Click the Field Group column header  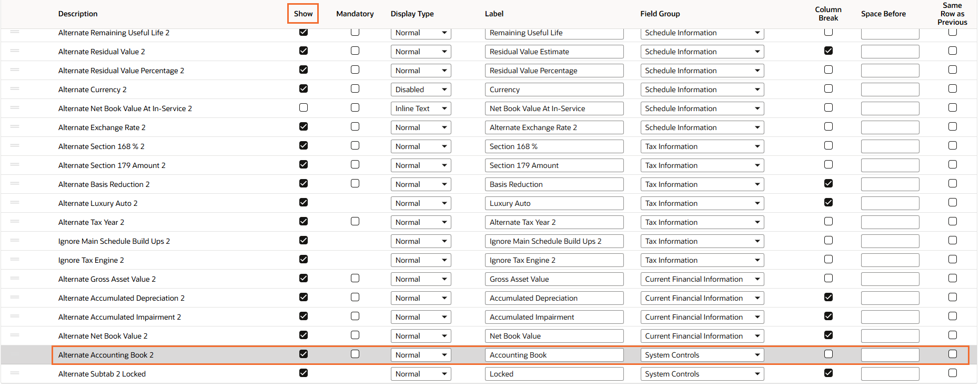[660, 14]
